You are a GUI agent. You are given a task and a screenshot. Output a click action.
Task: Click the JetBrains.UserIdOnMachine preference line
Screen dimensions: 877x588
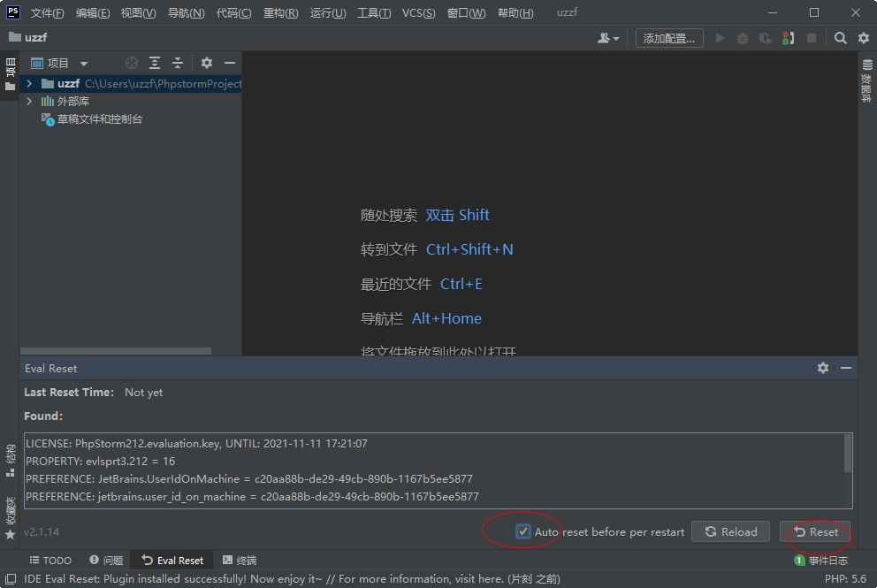pyautogui.click(x=249, y=479)
